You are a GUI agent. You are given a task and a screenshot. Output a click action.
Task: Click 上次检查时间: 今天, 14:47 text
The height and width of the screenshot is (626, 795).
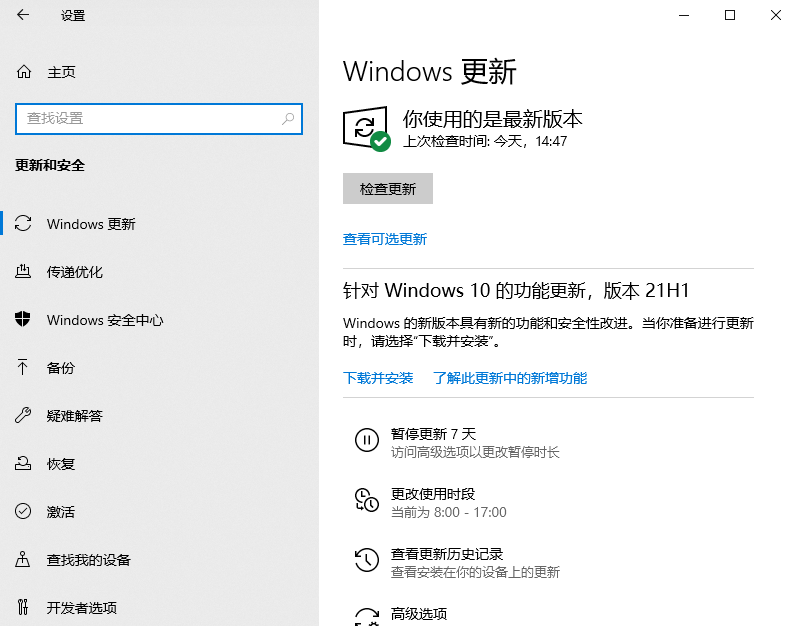[485, 141]
